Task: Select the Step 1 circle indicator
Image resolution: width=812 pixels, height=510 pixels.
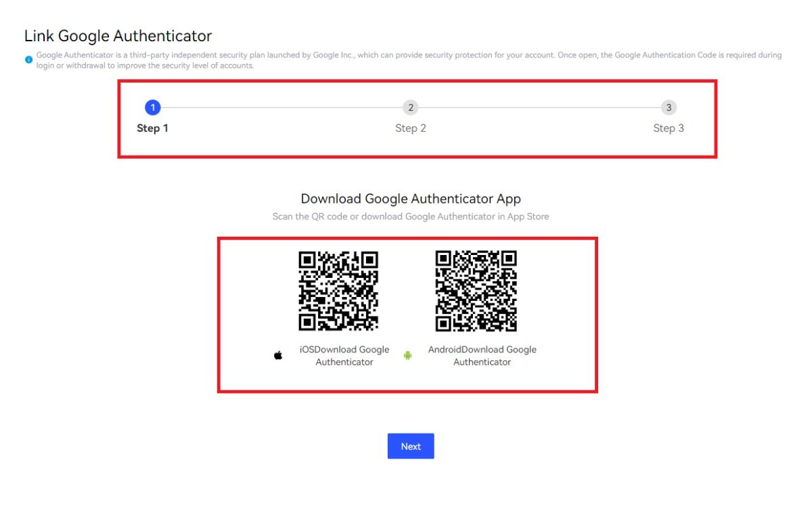Action: click(x=153, y=108)
